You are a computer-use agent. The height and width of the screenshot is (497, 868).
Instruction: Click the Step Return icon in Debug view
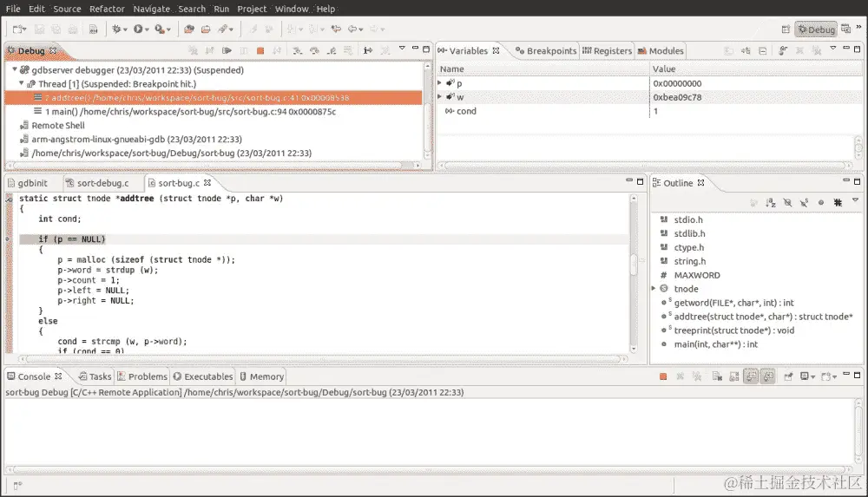331,50
